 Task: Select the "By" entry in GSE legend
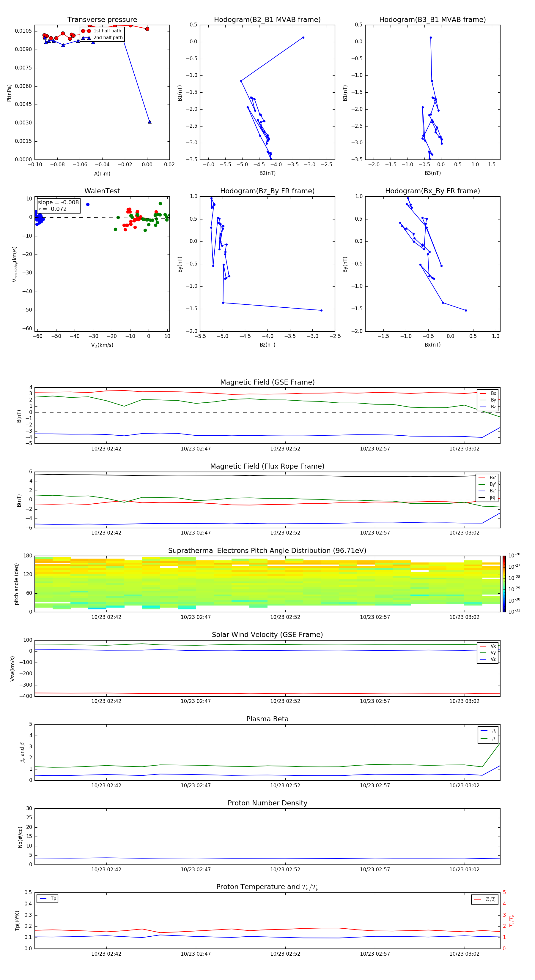[x=488, y=400]
